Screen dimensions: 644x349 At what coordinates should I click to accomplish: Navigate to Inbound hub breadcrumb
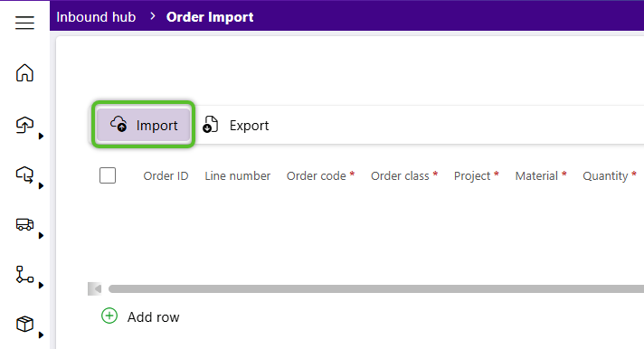click(x=96, y=17)
